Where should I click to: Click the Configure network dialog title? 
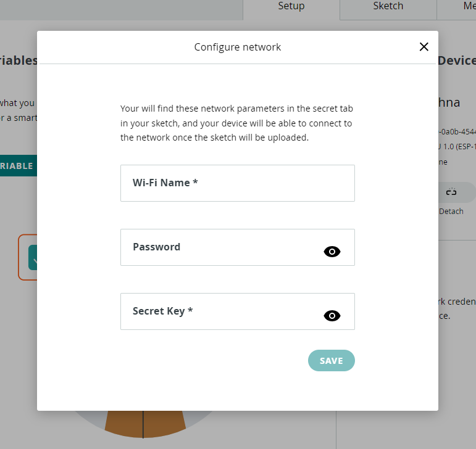coord(238,47)
